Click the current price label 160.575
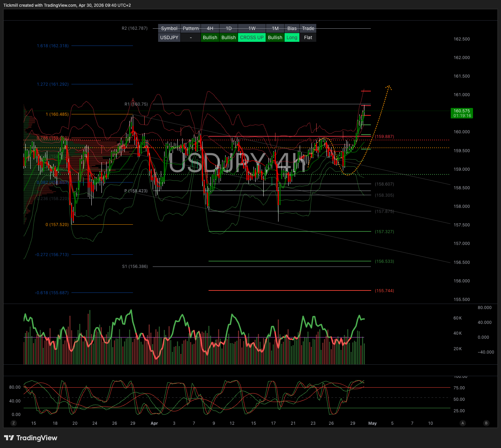The image size is (501, 448). point(462,113)
